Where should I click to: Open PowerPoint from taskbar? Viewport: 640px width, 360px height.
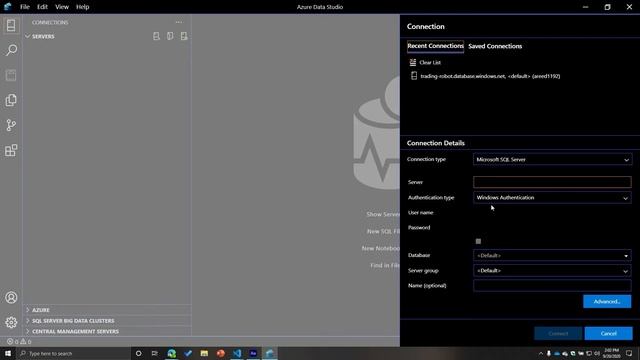pyautogui.click(x=220, y=353)
